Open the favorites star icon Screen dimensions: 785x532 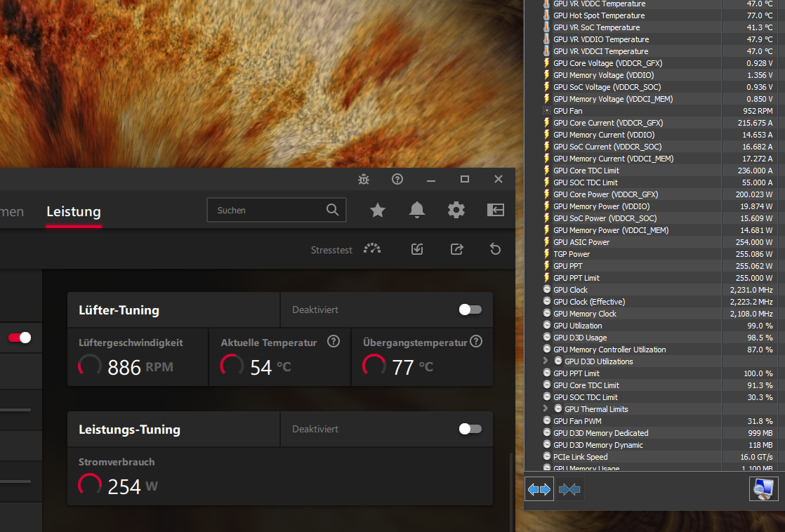[378, 210]
